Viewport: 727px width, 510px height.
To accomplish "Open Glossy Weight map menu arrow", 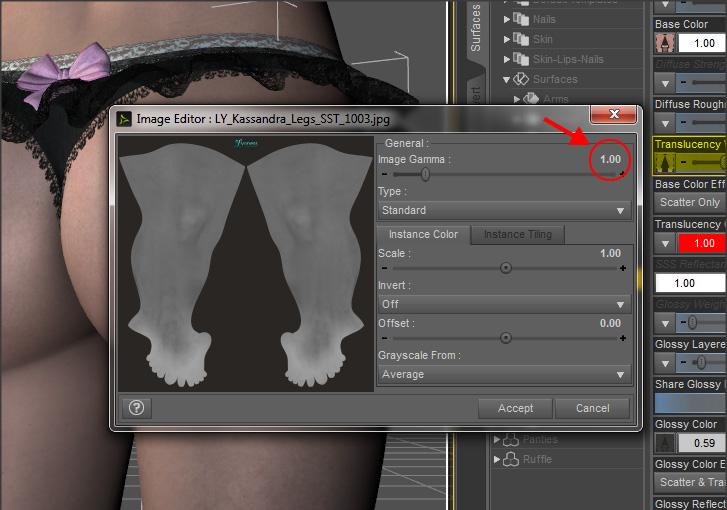I will 665,323.
